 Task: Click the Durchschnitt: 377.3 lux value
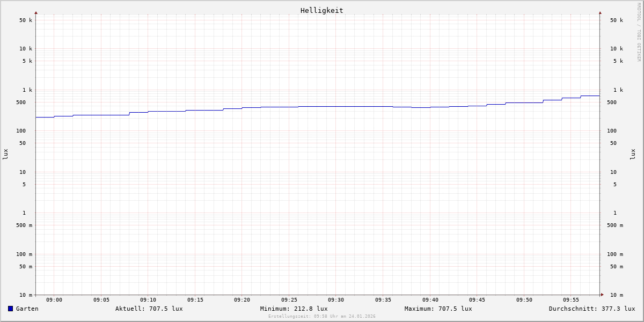[x=591, y=309]
